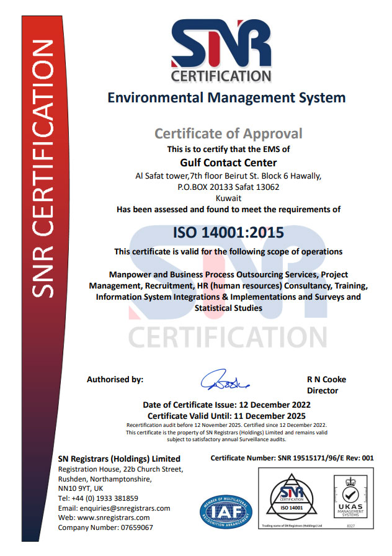Click the Rushden, Northamptonshire line

tap(105, 480)
